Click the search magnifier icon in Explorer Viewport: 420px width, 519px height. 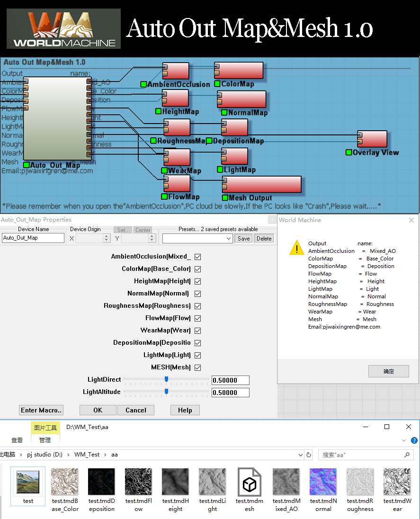click(407, 455)
